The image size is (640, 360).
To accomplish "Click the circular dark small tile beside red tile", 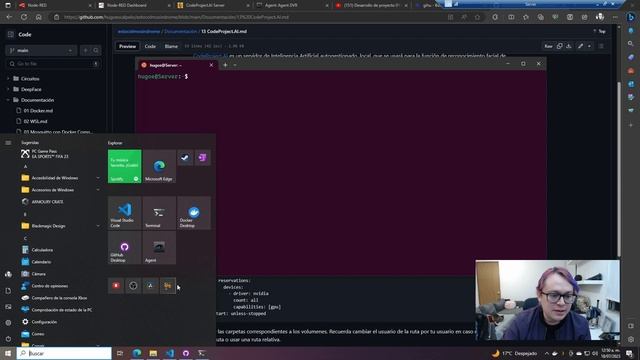I will coord(133,286).
